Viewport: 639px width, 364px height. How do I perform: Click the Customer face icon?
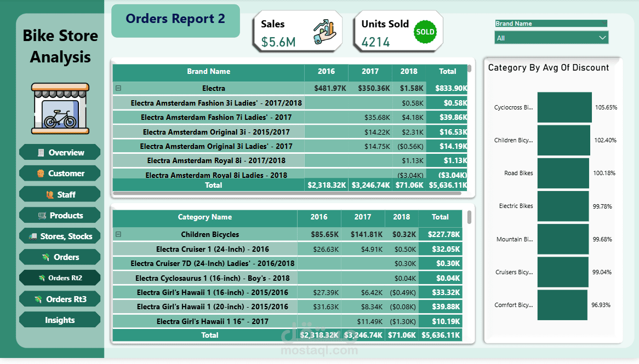[41, 174]
